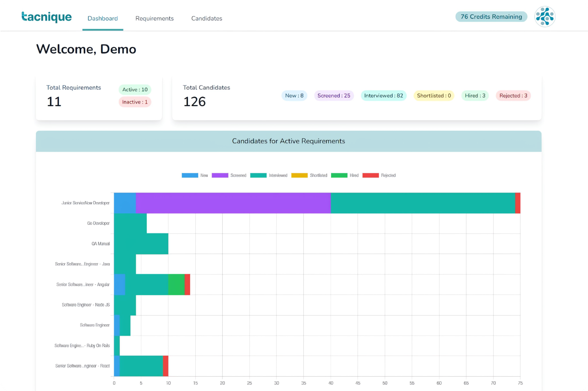Click the QA Manual axis label
588x391 pixels.
(100, 244)
